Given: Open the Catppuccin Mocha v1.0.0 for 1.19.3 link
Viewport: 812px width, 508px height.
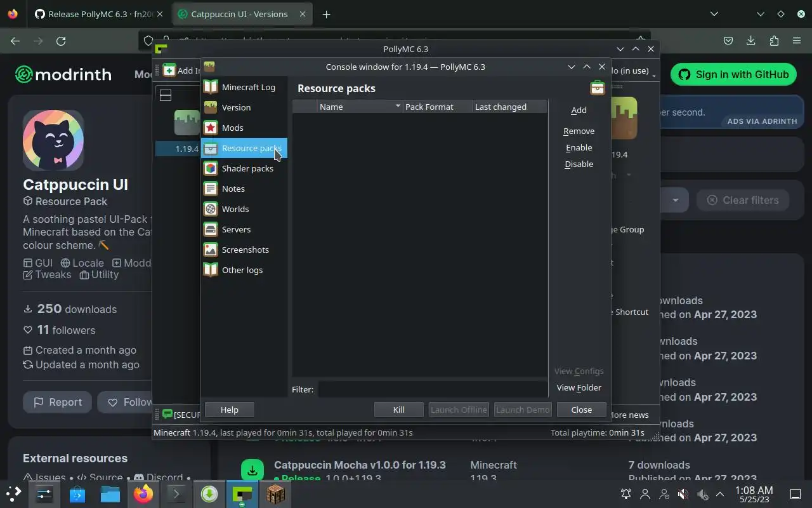Looking at the screenshot, I should click(360, 465).
